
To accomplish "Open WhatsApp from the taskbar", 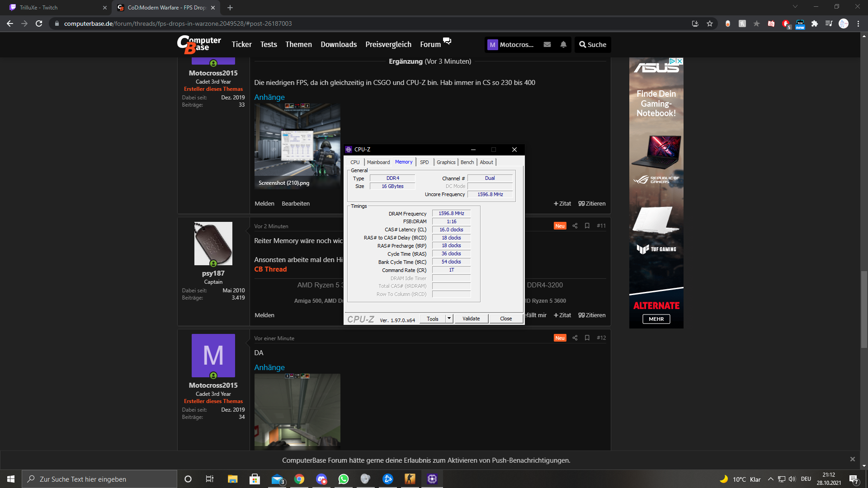I will coord(344,479).
